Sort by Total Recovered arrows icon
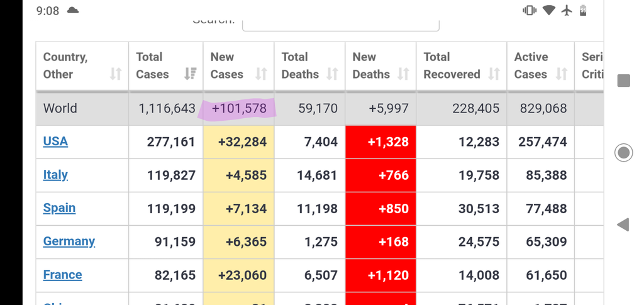 [x=494, y=74]
